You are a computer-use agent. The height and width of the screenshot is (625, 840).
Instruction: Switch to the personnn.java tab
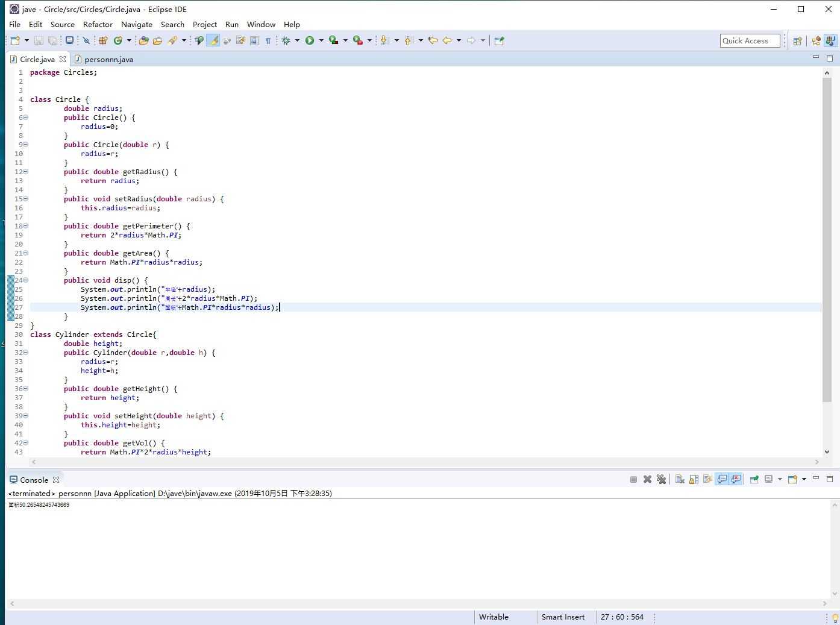coord(104,59)
